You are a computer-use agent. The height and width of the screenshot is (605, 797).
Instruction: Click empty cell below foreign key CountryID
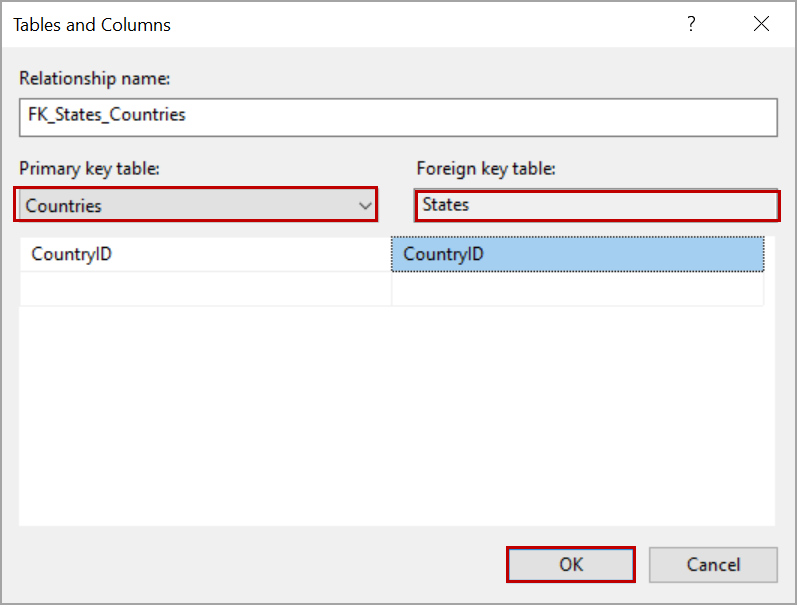[577, 289]
